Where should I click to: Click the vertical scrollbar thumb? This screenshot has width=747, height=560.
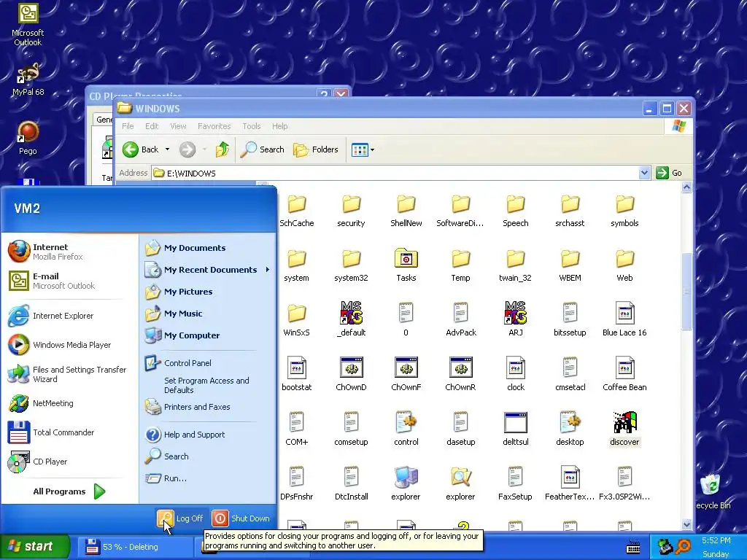click(x=686, y=290)
